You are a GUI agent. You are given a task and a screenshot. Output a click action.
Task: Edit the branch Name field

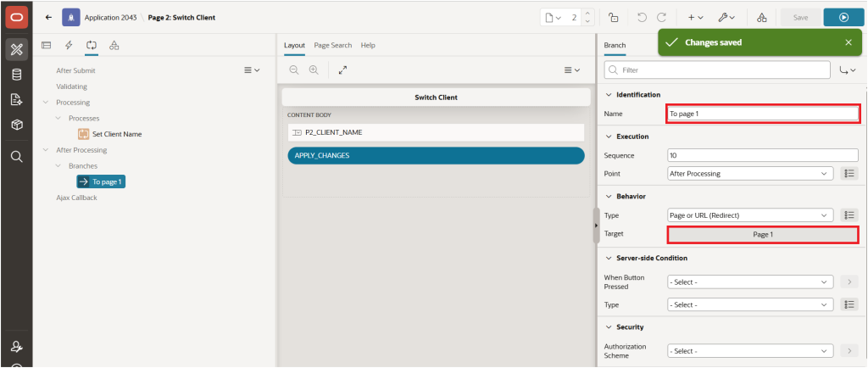pos(763,114)
